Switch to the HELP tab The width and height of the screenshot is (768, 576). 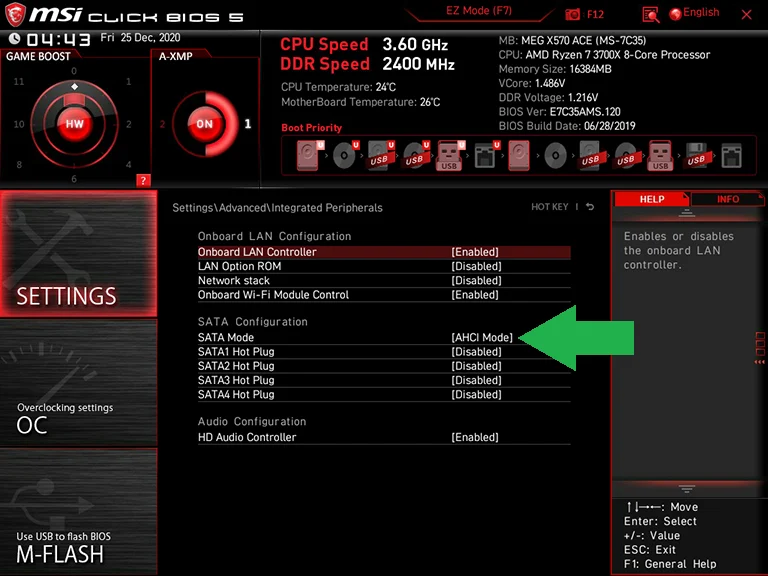[652, 199]
